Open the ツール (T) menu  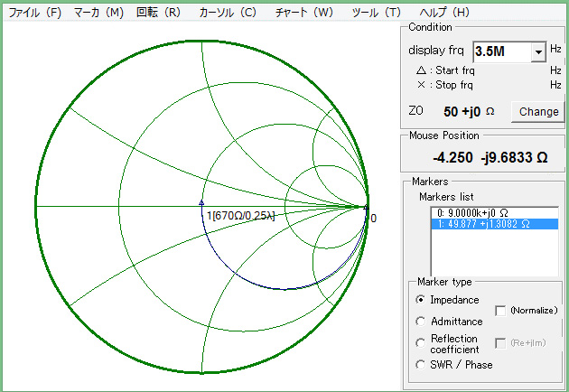pyautogui.click(x=377, y=13)
